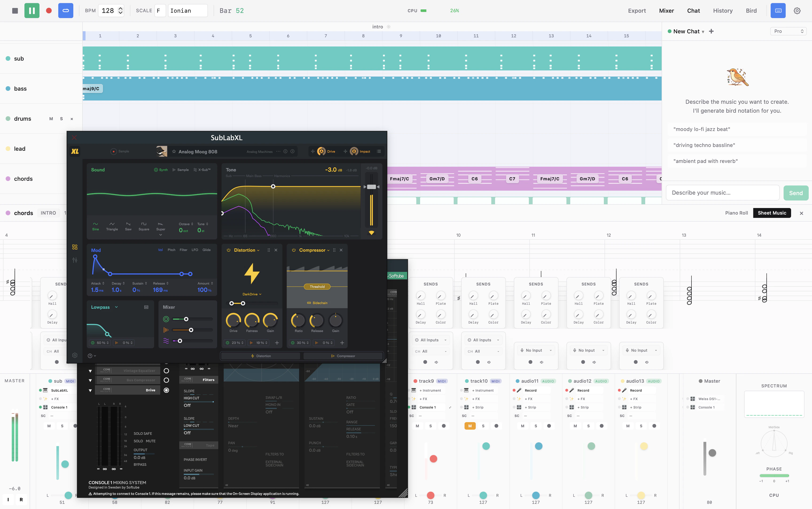Screen dimensions: 812x509
Task: Open the DarkDrive mode dropdown
Action: tap(252, 294)
